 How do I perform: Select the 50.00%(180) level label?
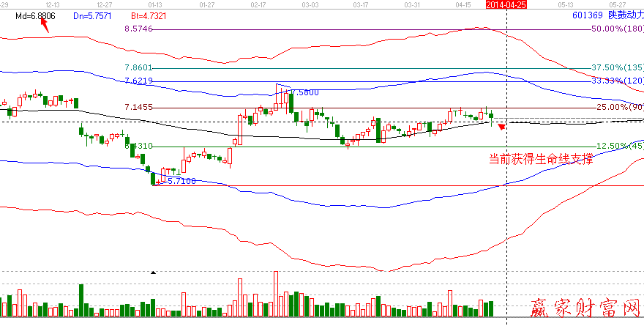click(x=616, y=29)
